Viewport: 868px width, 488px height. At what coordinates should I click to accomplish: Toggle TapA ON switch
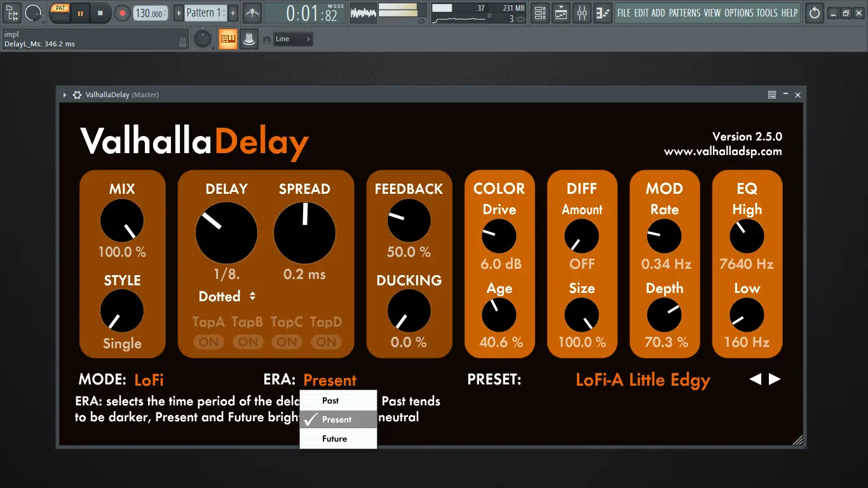coord(208,342)
